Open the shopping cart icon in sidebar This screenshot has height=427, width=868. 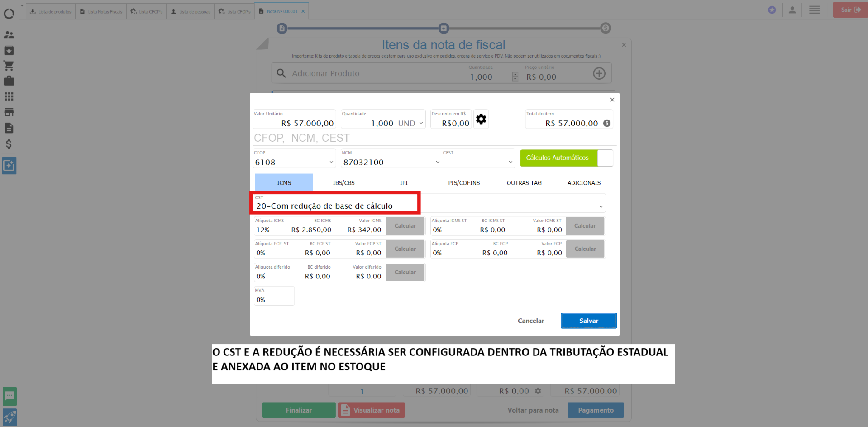pos(9,66)
